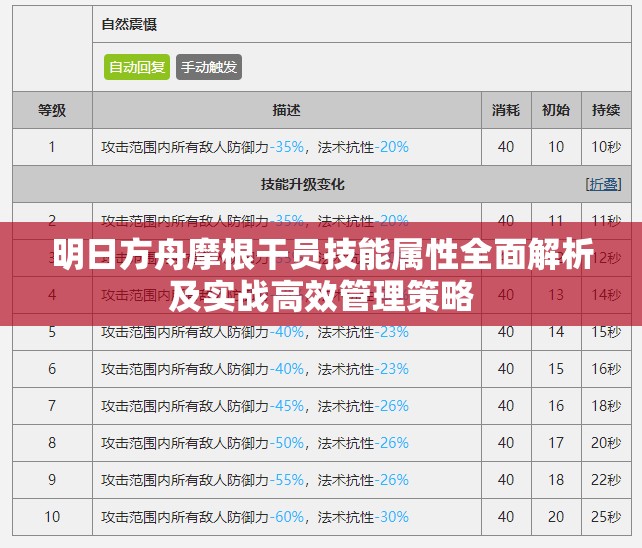Click the 25秒 duration cell
The height and width of the screenshot is (548, 642).
coord(606,516)
